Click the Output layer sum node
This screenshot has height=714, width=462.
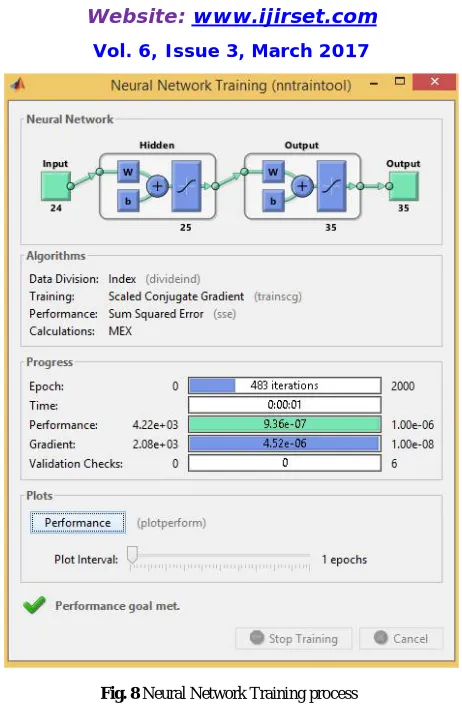[302, 186]
